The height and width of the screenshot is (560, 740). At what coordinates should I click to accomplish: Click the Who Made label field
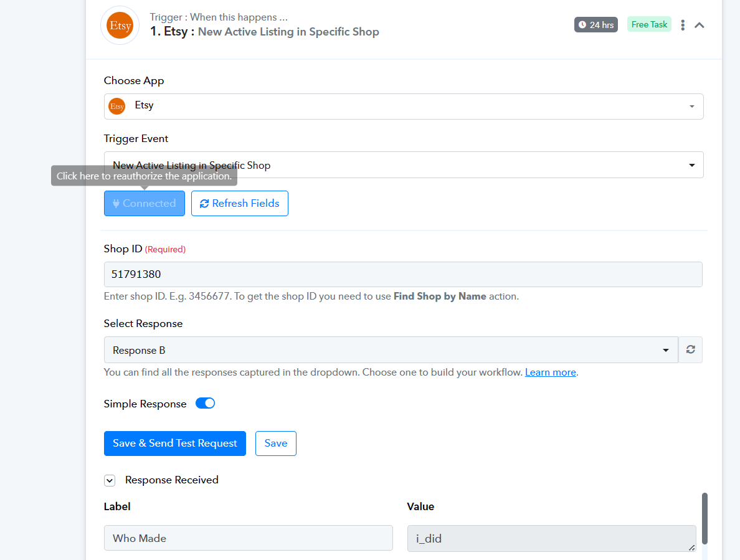(x=248, y=538)
